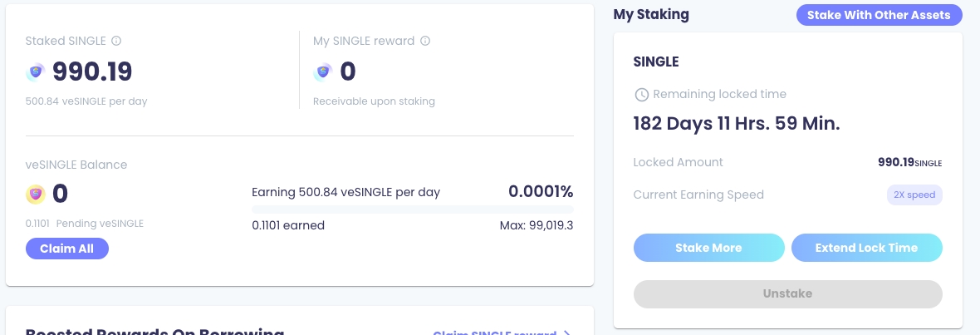980x335 pixels.
Task: Select the veSINGLE coin icon under veSINGLE Balance
Action: click(x=35, y=195)
